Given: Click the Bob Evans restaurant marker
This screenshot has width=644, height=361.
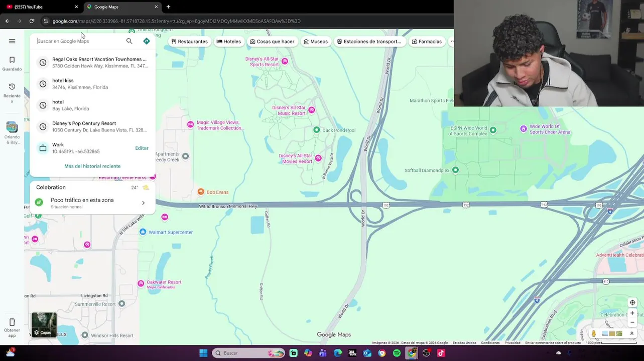Looking at the screenshot, I should pos(201,192).
